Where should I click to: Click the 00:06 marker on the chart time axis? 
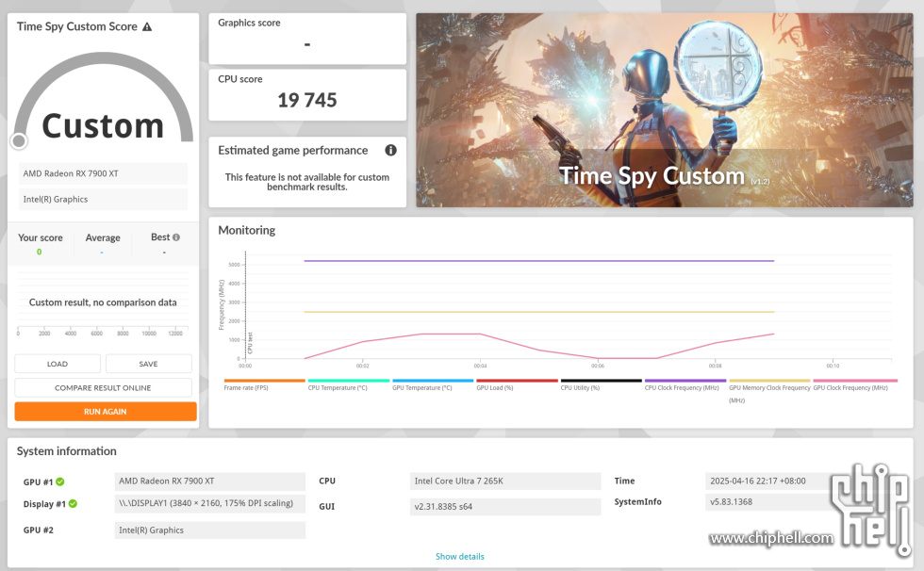click(x=598, y=366)
